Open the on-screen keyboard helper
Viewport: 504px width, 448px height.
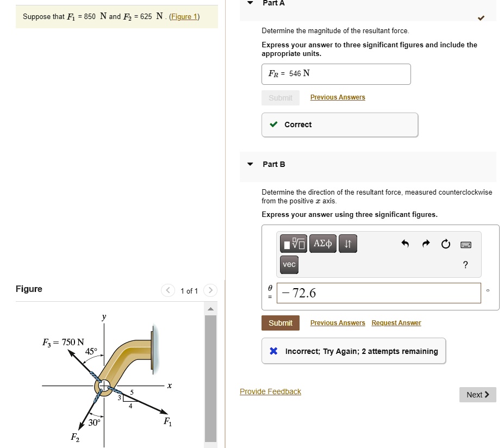465,244
